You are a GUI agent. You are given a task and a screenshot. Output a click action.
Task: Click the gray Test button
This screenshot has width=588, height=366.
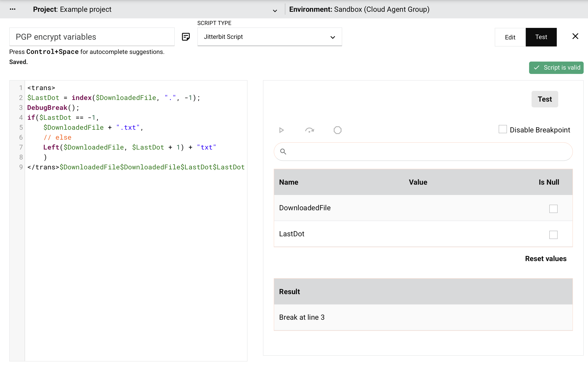[544, 99]
